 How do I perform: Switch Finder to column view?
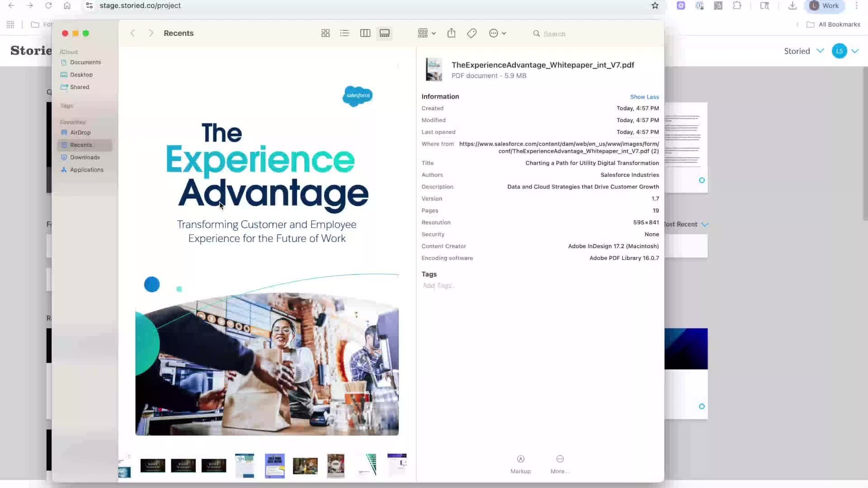(x=365, y=33)
